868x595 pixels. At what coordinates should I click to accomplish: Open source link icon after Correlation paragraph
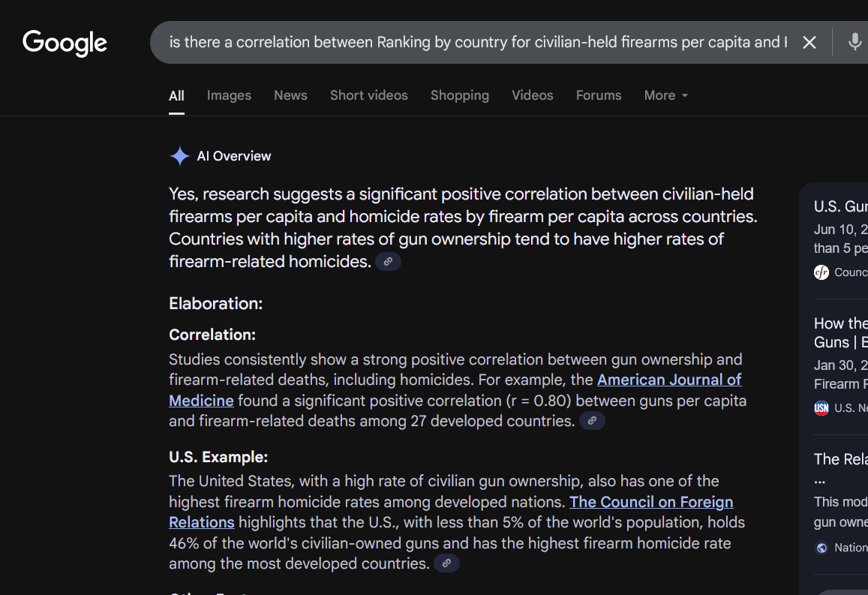pyautogui.click(x=592, y=421)
